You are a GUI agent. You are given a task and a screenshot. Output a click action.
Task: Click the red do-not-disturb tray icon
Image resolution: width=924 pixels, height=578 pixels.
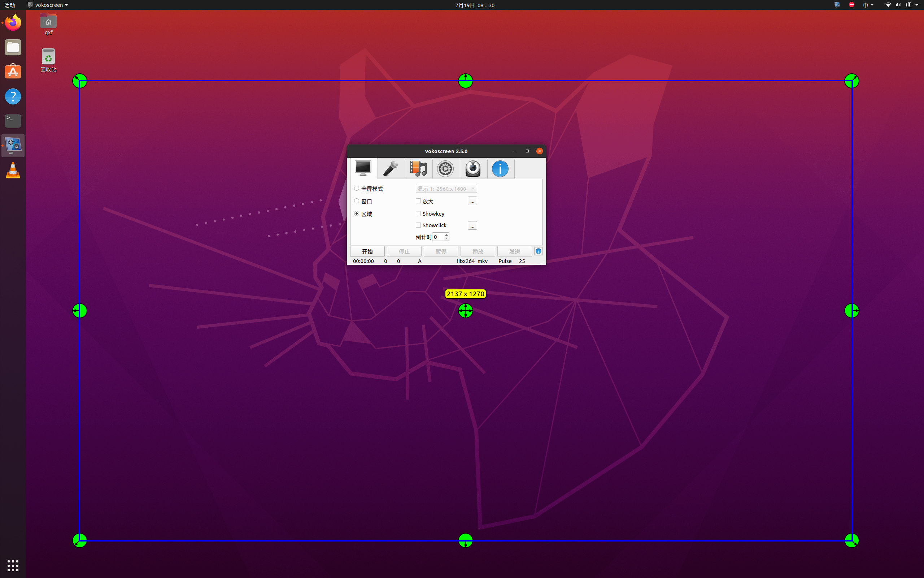851,5
